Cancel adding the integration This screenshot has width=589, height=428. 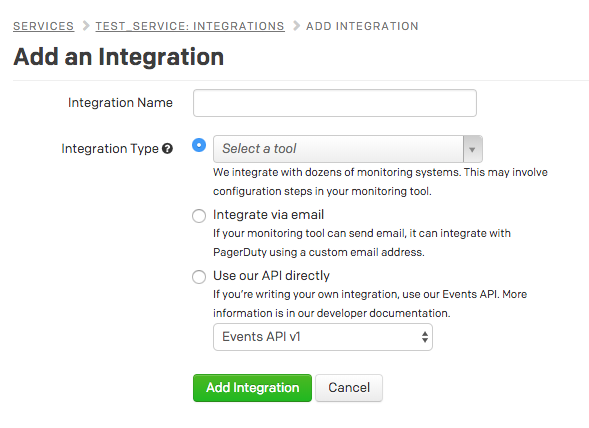tap(349, 388)
